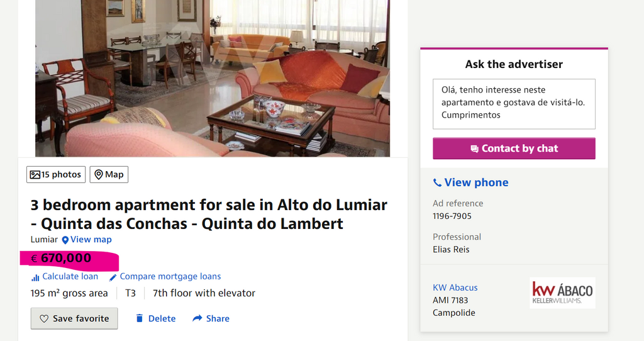Click the blue pin icon next to View map
The width and height of the screenshot is (644, 341).
point(65,240)
